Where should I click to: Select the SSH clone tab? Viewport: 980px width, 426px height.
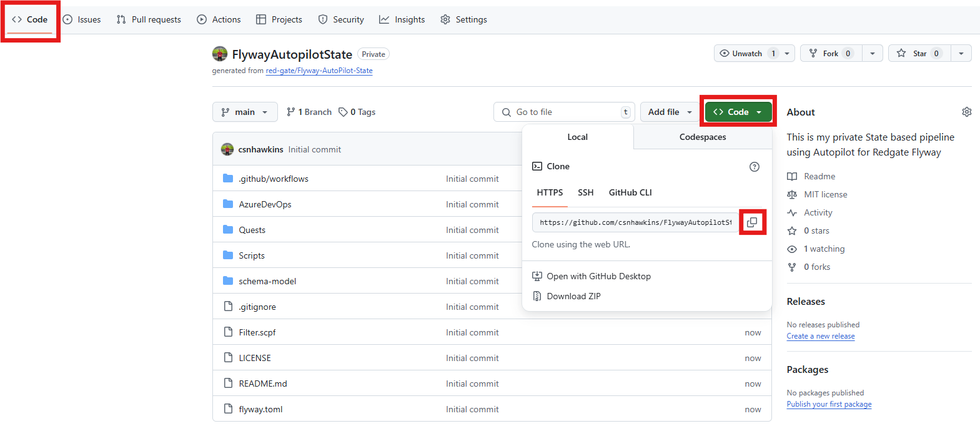(x=585, y=192)
